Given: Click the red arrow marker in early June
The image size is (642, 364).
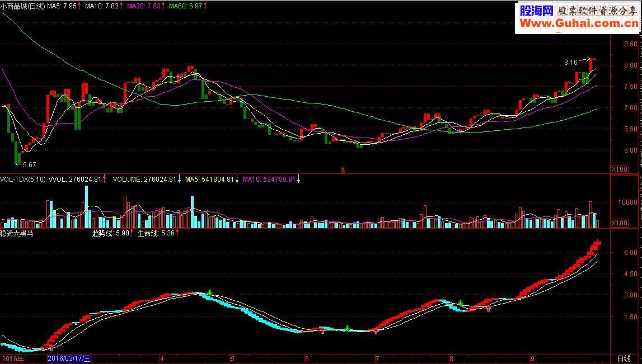Looking at the screenshot, I should (x=323, y=330).
